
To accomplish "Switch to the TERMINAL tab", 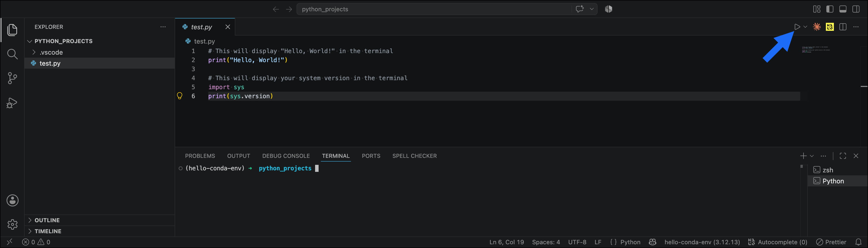I will pyautogui.click(x=336, y=156).
